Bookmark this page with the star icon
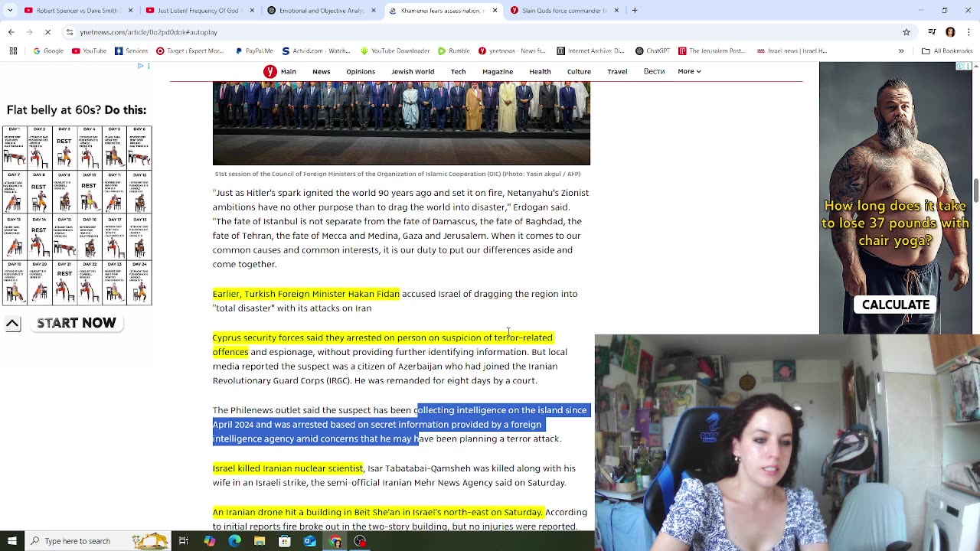This screenshot has width=980, height=551. pos(906,32)
